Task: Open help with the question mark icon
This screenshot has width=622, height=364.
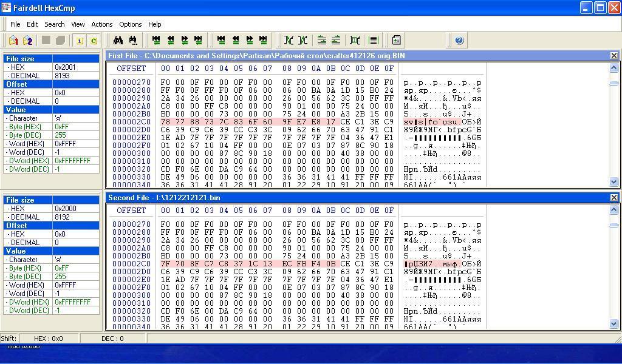Action: point(459,40)
